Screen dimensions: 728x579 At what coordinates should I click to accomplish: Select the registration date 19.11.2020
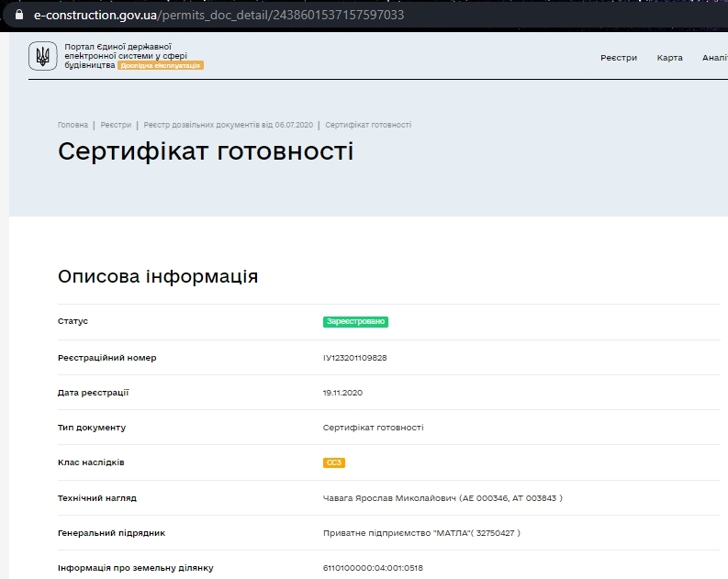[x=342, y=393]
